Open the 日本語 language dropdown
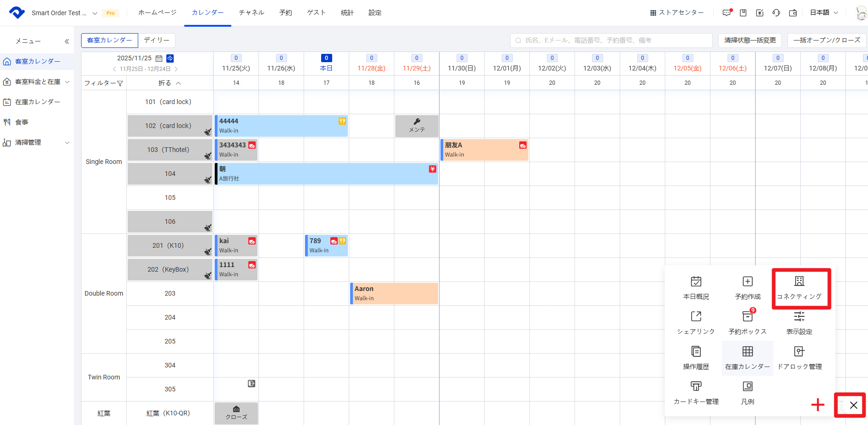Screen dimensions: 868x425 point(824,13)
